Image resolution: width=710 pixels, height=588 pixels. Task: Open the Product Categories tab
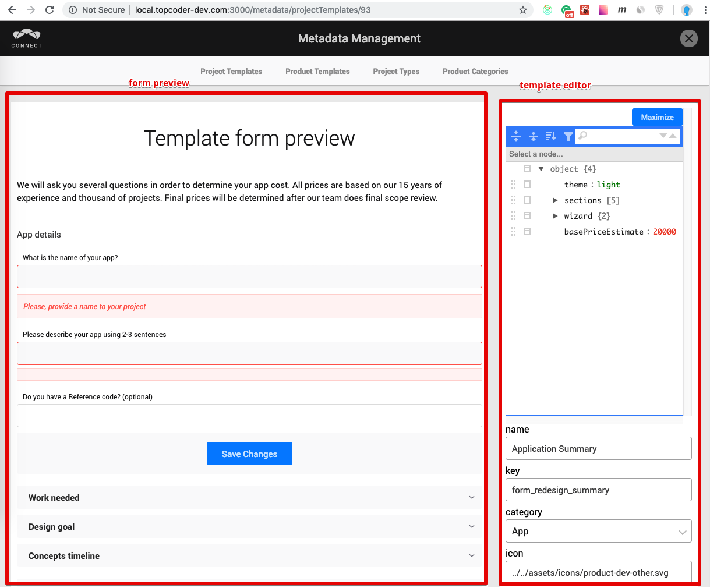click(475, 72)
